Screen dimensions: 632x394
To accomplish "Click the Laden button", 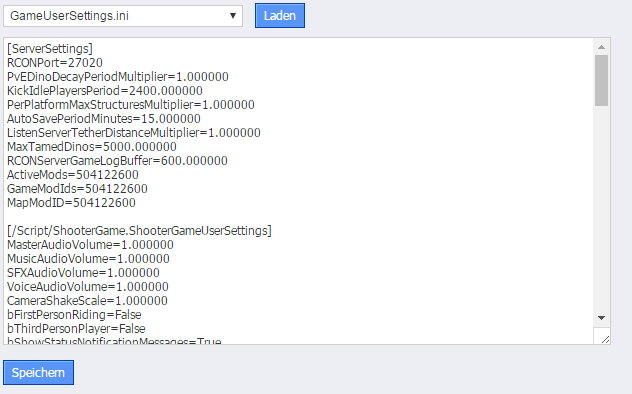I will tap(280, 16).
